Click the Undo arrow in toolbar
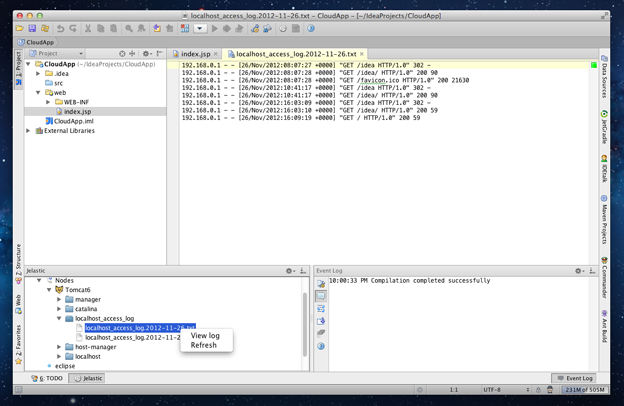Viewport: 624px width, 406px height. pos(61,29)
